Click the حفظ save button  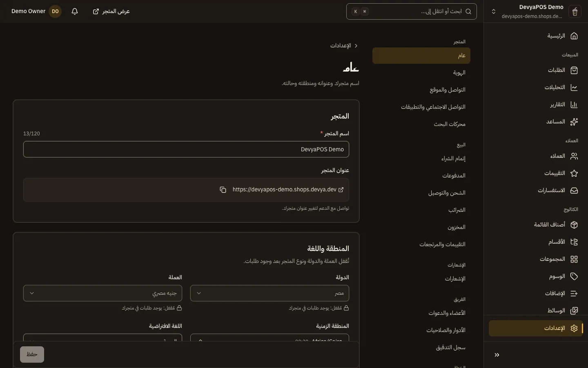[32, 355]
